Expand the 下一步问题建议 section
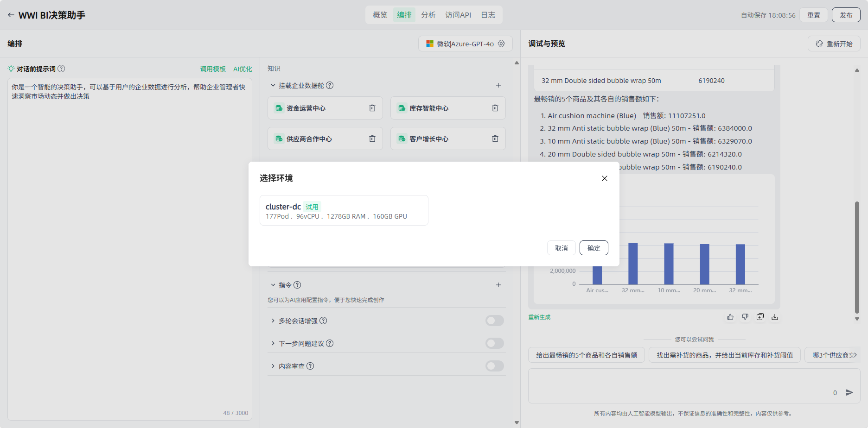 pyautogui.click(x=273, y=343)
